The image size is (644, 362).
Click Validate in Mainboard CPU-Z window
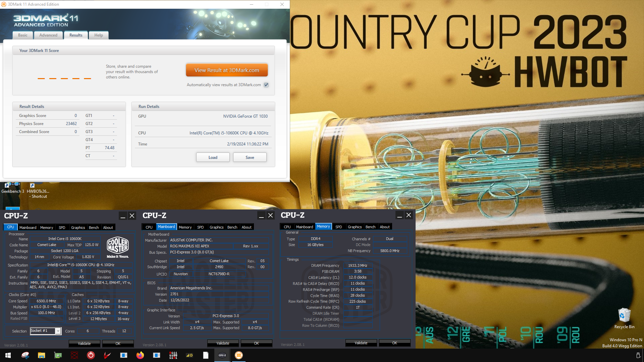[x=223, y=343]
